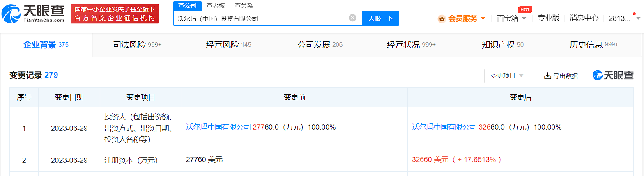Viewport: 644px width, 176px height.
Task: Click the 2023-06-29 date in row 2
Action: click(x=69, y=160)
